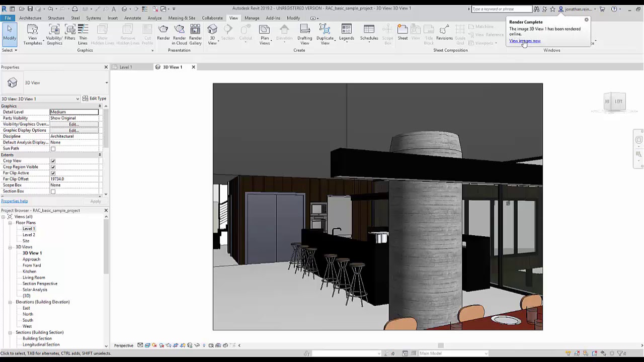The image size is (644, 362).
Task: Open the Massing & Site tab
Action: tap(182, 18)
